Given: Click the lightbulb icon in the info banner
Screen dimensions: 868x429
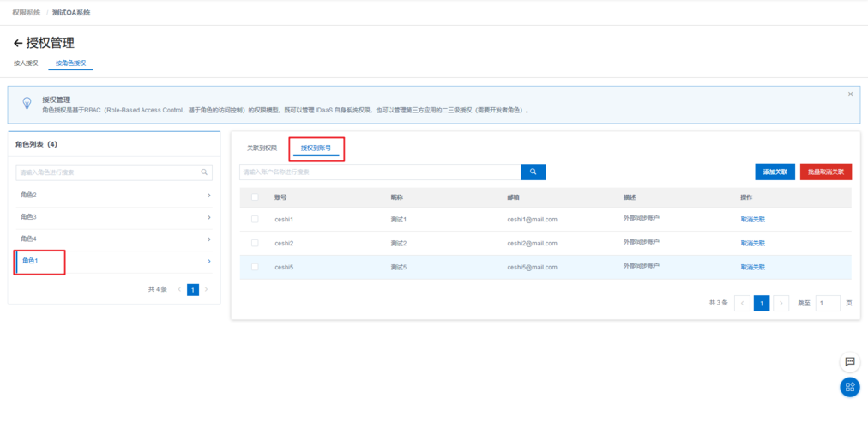Looking at the screenshot, I should point(27,104).
